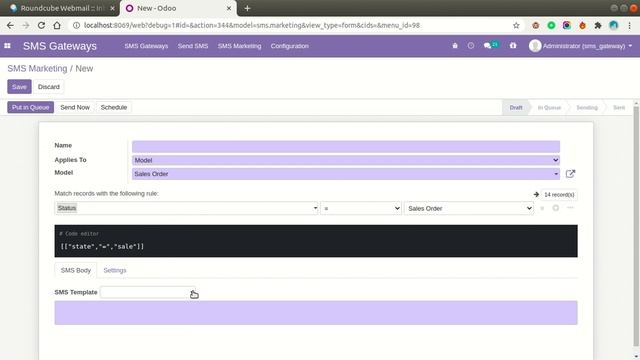
Task: Switch to Roundcube Webmail browser tab
Action: point(61,8)
